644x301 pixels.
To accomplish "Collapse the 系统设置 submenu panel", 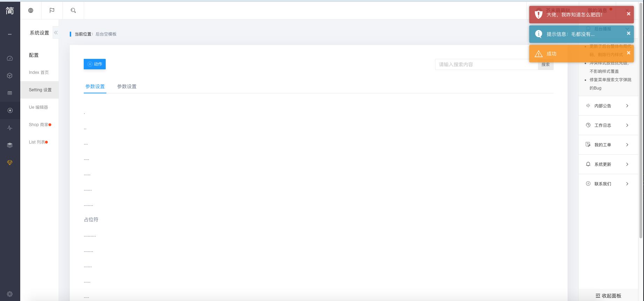I will [56, 33].
